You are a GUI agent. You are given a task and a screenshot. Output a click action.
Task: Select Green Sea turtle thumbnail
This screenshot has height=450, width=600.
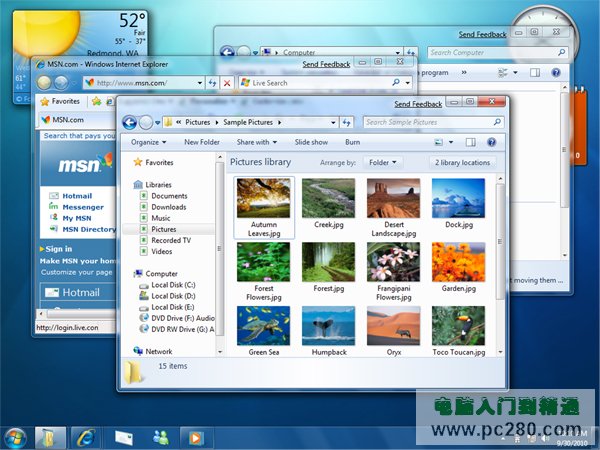(x=264, y=326)
